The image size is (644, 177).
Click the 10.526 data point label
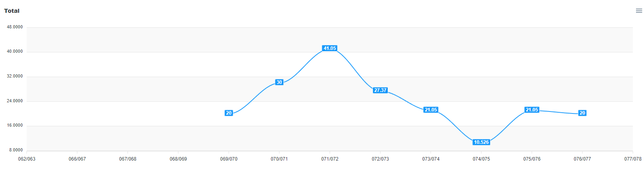coord(481,142)
